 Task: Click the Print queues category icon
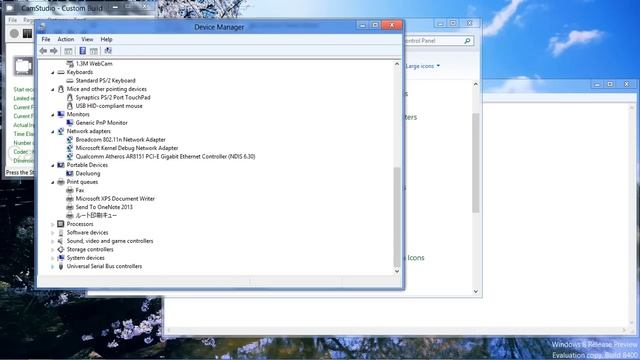(x=61, y=182)
